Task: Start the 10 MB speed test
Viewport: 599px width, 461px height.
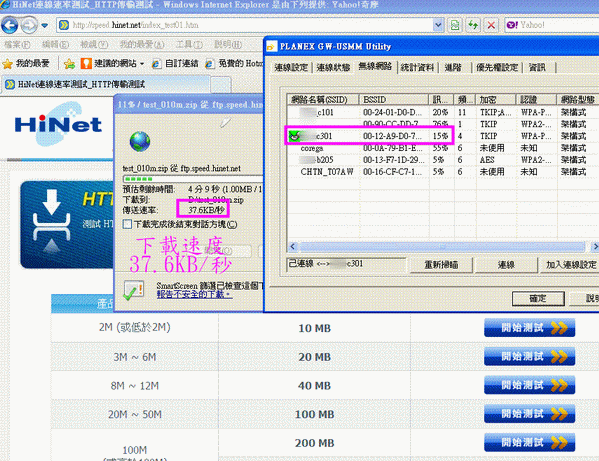Action: (x=529, y=328)
